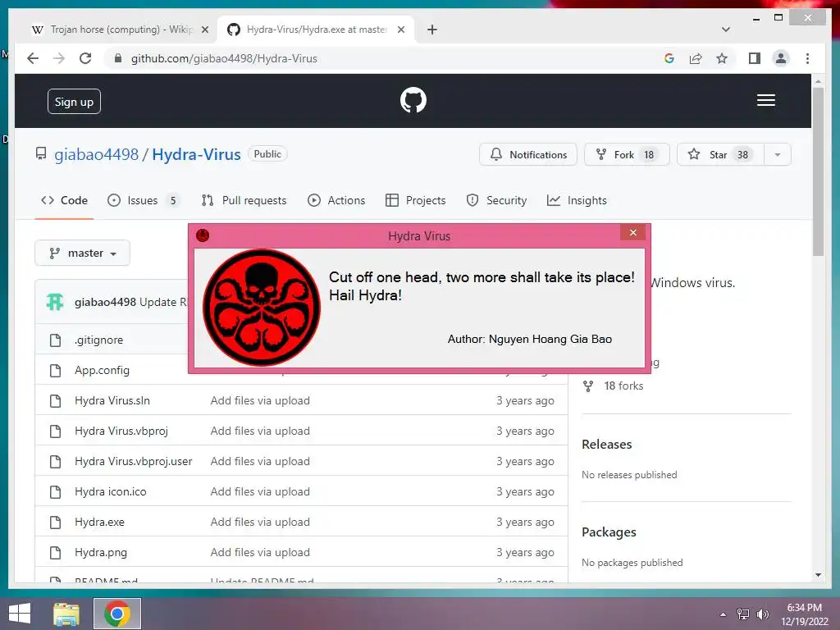840x630 pixels.
Task: Click the page vertical scrollbar thumb
Action: click(x=818, y=171)
